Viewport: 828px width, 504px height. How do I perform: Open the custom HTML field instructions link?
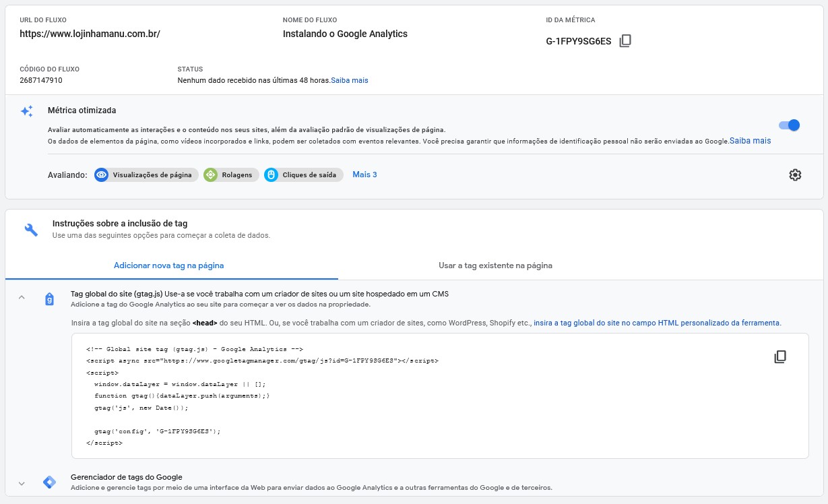coord(657,323)
